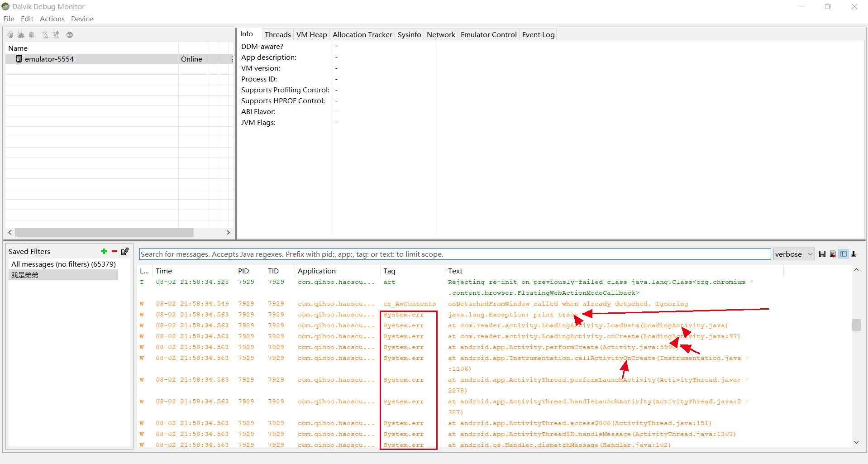Toggle scroll lock on logcat
Screen dimensions: 868x464
854,254
